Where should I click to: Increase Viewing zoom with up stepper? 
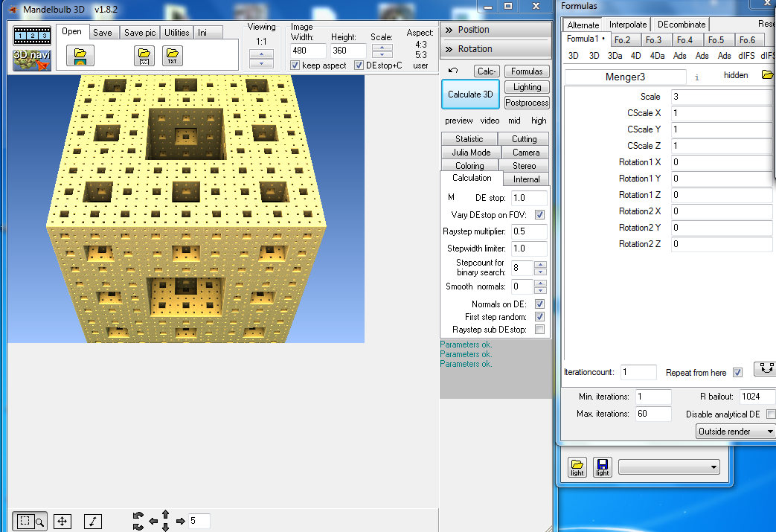pyautogui.click(x=261, y=54)
